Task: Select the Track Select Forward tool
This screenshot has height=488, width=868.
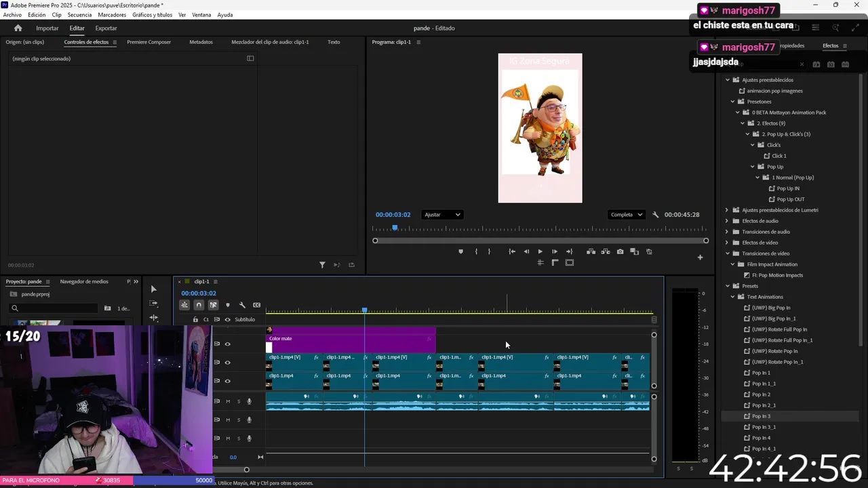Action: coord(153,304)
